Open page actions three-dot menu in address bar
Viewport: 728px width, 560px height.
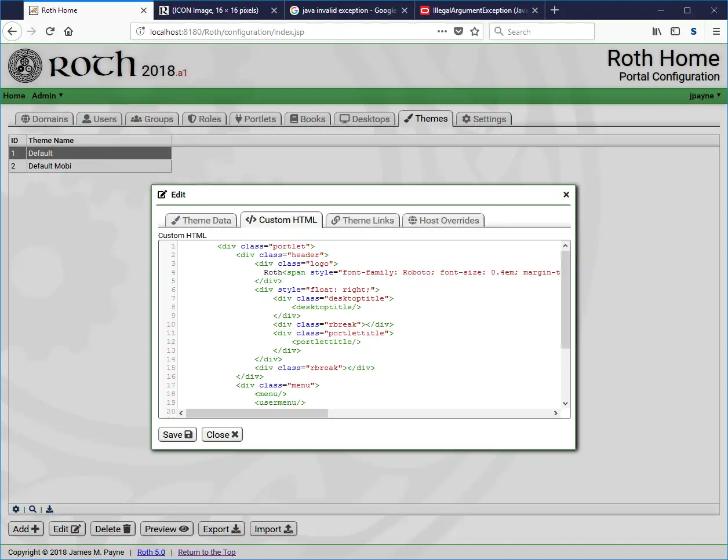(442, 32)
